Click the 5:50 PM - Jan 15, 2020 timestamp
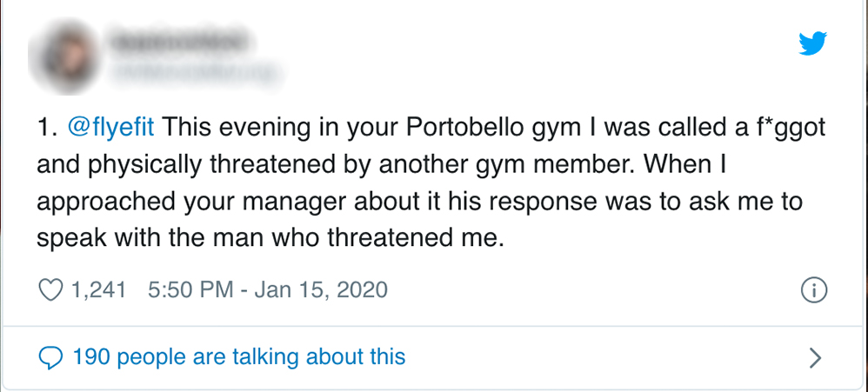The height and width of the screenshot is (392, 868). (x=268, y=289)
